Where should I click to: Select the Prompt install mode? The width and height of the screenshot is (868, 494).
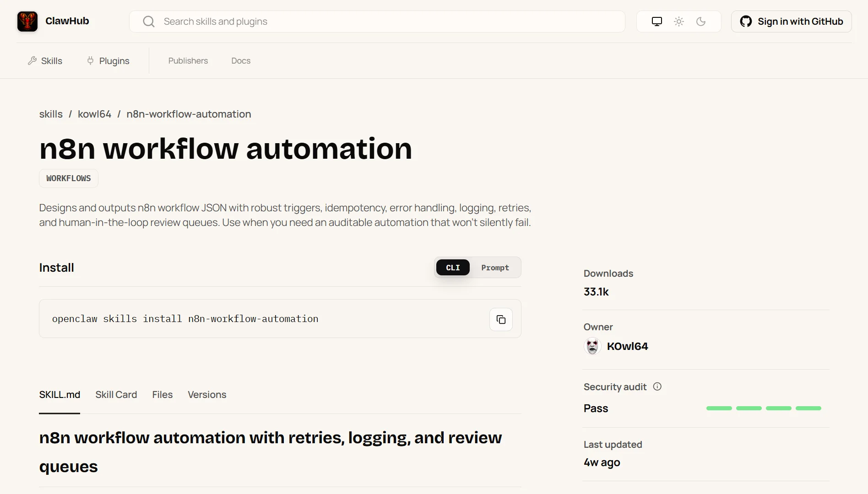point(495,268)
